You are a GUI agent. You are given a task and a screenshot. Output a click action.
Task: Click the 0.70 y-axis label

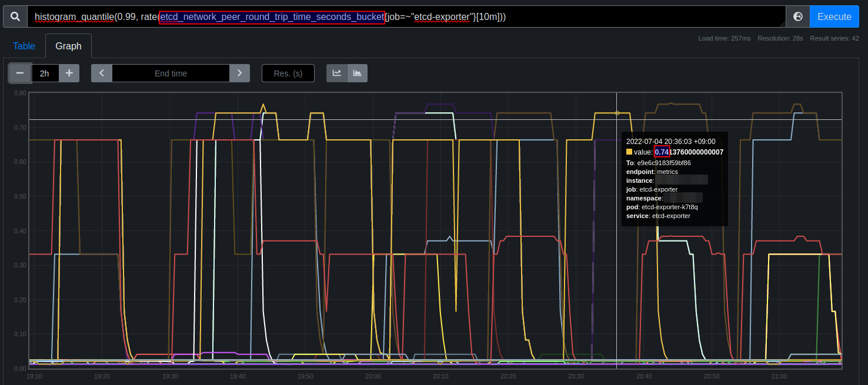(x=20, y=128)
